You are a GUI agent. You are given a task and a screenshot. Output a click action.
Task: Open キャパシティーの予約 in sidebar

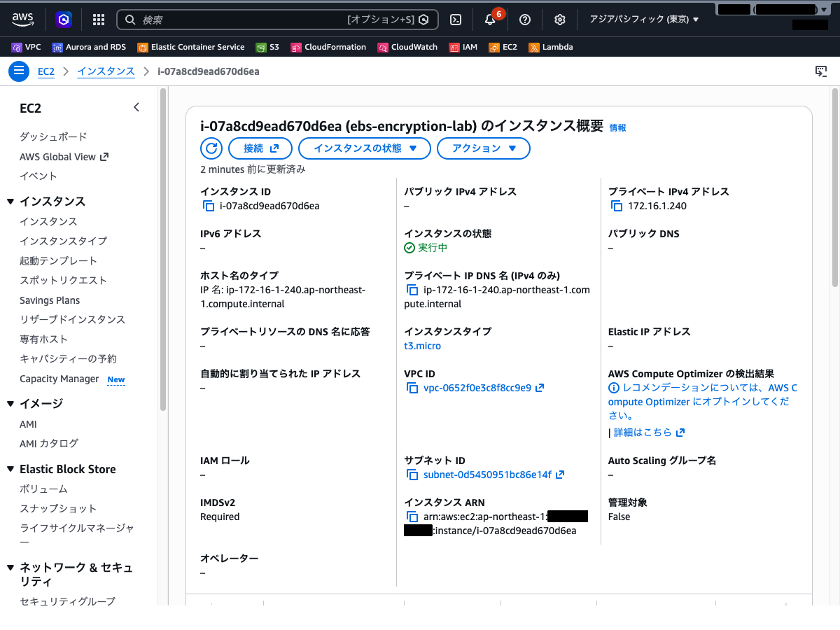[x=69, y=358]
